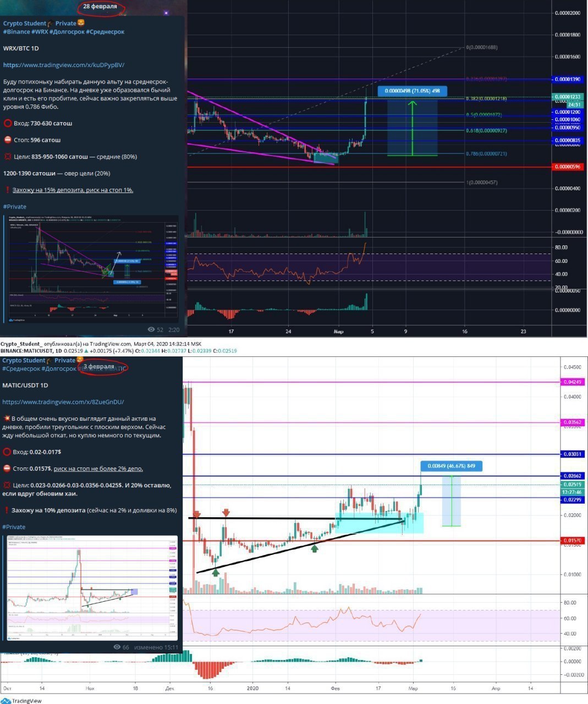The image size is (588, 704).
Task: Click the 0.00001390 price level label
Action: click(x=567, y=80)
